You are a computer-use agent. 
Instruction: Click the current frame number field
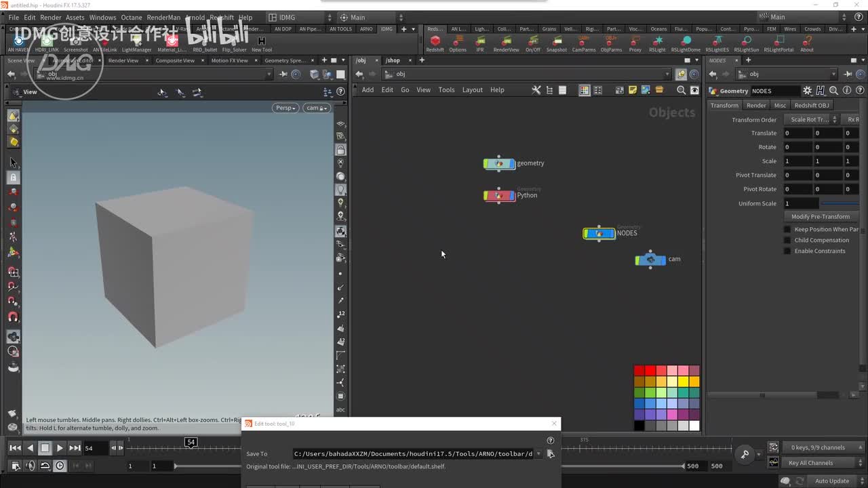[x=96, y=448]
